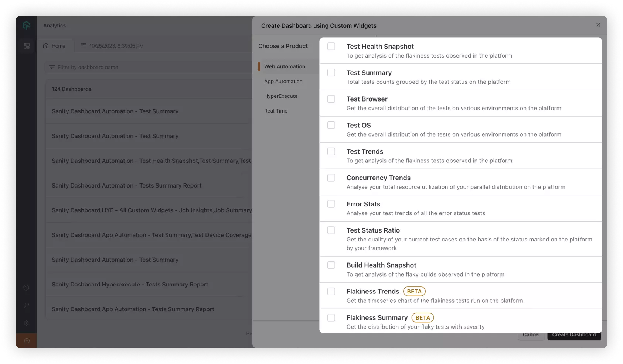Image resolution: width=623 pixels, height=364 pixels.
Task: Tick the Flakiness Summary checkbox
Action: pos(331,318)
